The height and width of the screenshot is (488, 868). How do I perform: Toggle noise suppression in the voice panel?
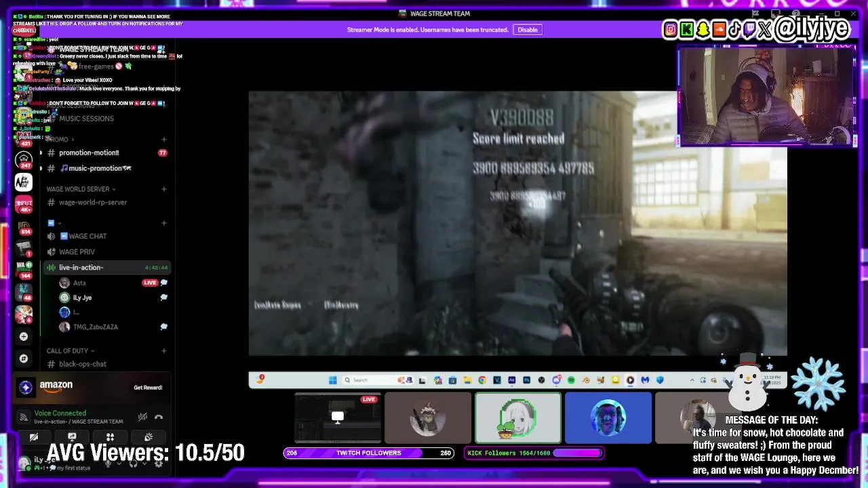[x=142, y=417]
